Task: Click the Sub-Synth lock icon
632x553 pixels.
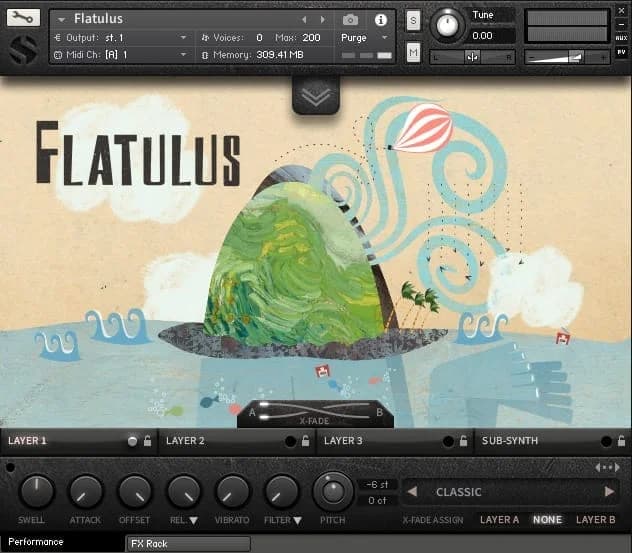Action: (622, 441)
